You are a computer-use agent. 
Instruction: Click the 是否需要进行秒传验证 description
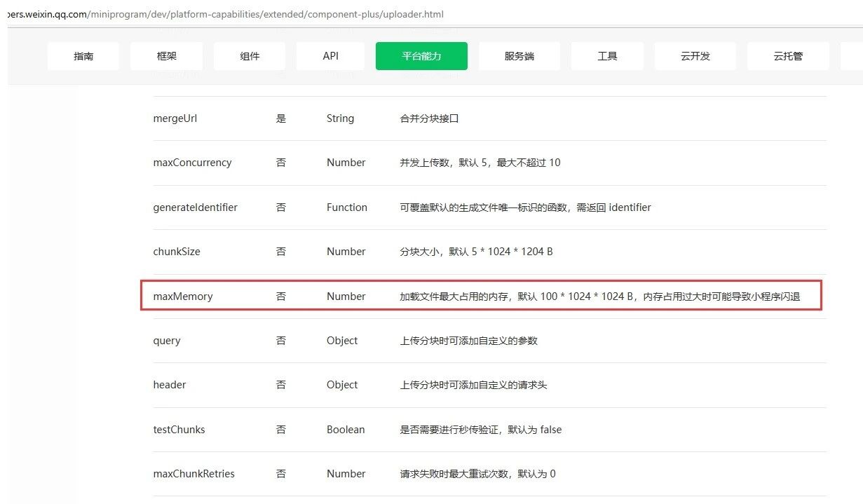(x=480, y=430)
